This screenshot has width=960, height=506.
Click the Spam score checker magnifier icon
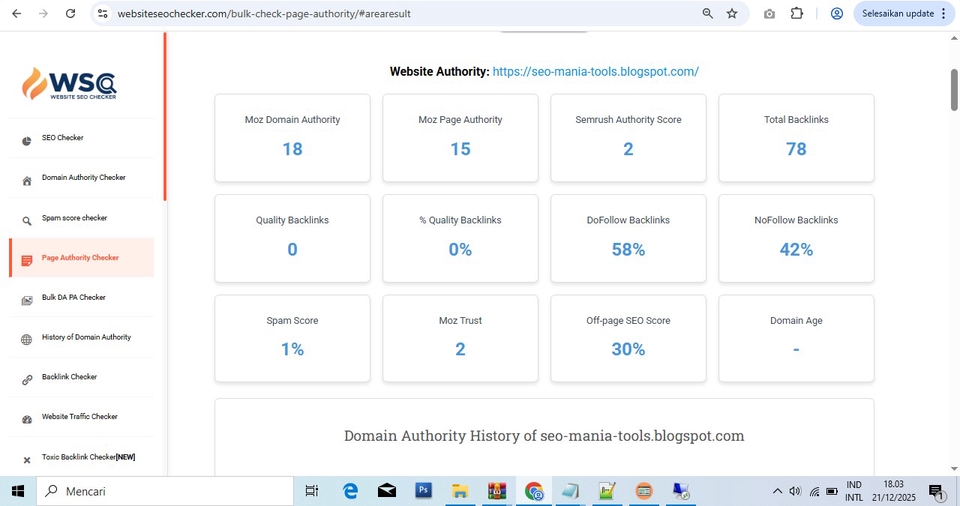coord(27,220)
